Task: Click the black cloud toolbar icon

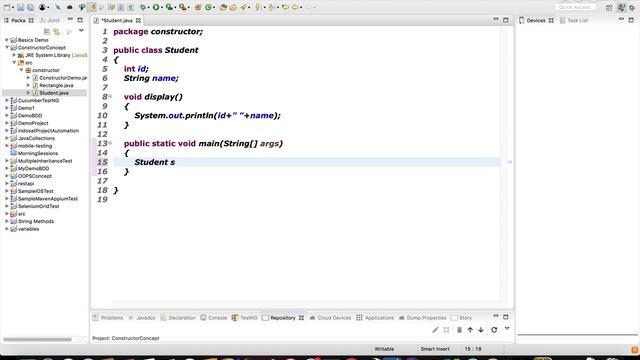Action: point(69,7)
